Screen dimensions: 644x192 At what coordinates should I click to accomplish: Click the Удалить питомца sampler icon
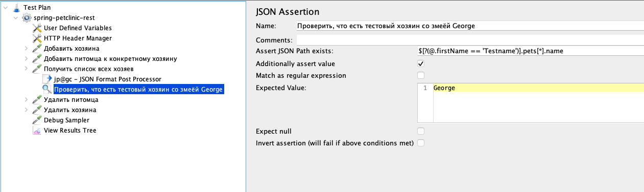point(37,99)
